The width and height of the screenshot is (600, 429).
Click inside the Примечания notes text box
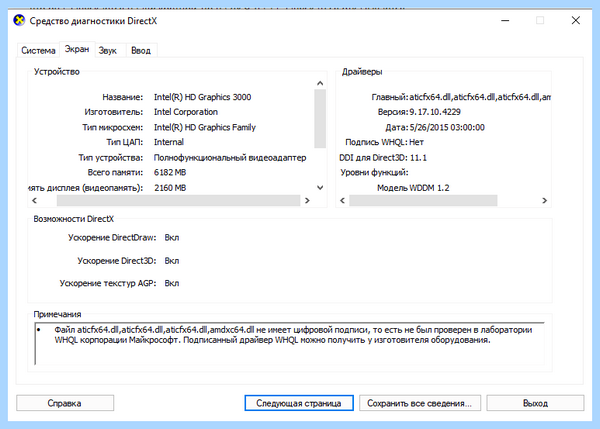(289, 343)
